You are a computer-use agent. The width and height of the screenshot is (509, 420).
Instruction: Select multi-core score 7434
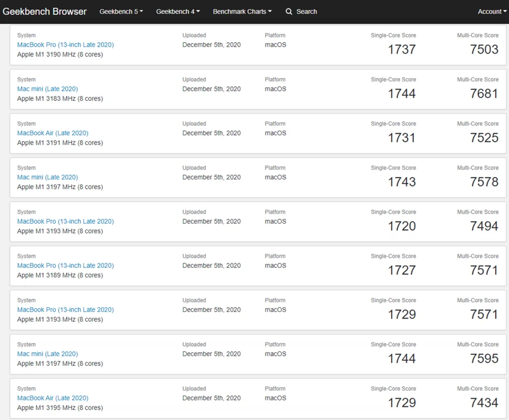[484, 403]
